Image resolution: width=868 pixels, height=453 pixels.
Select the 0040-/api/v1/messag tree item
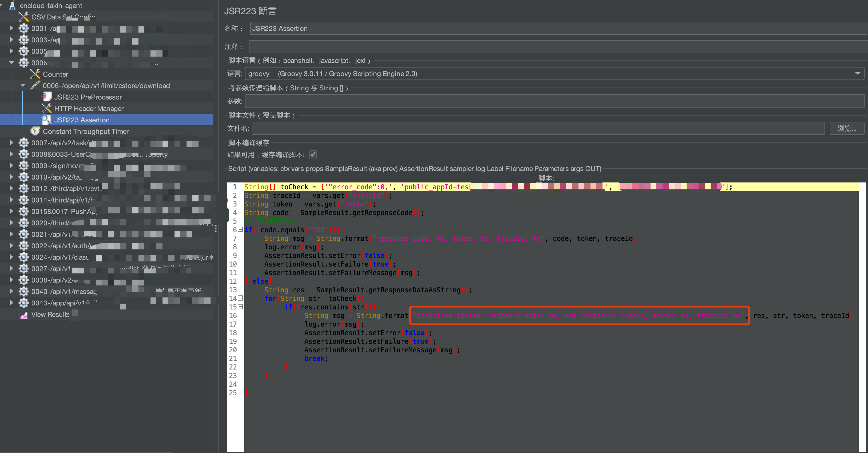click(x=64, y=292)
